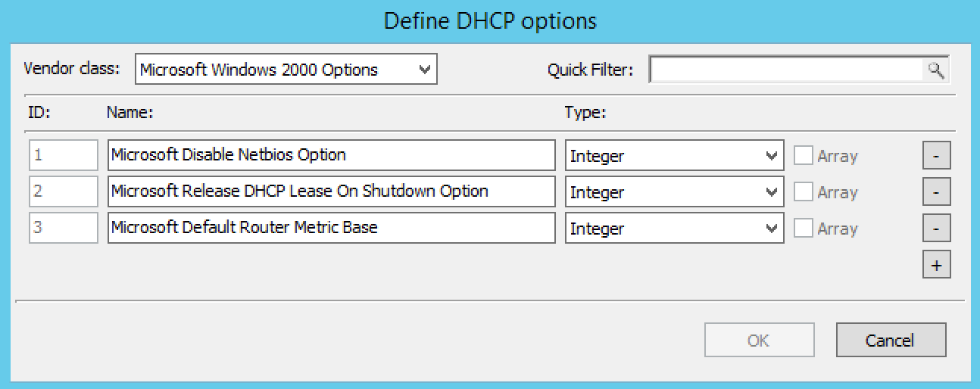Click the Quick Filter magnifier icon
This screenshot has height=389, width=980.
pos(937,70)
